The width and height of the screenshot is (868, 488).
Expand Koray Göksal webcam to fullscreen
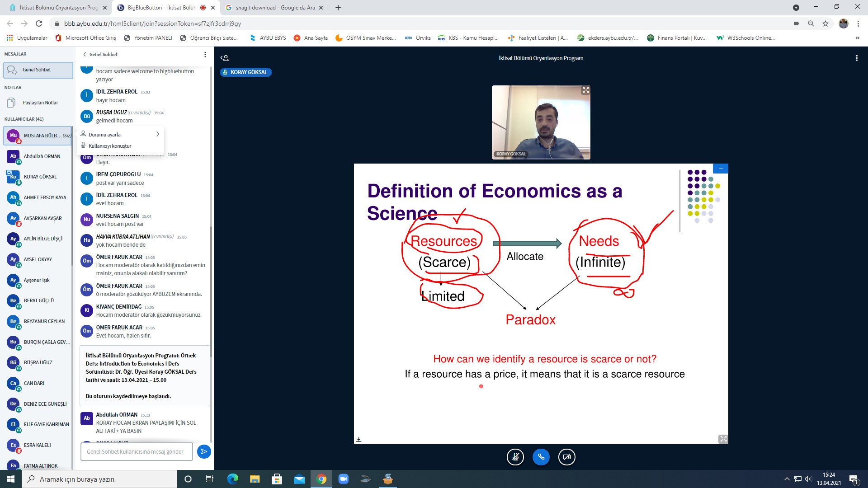point(585,90)
